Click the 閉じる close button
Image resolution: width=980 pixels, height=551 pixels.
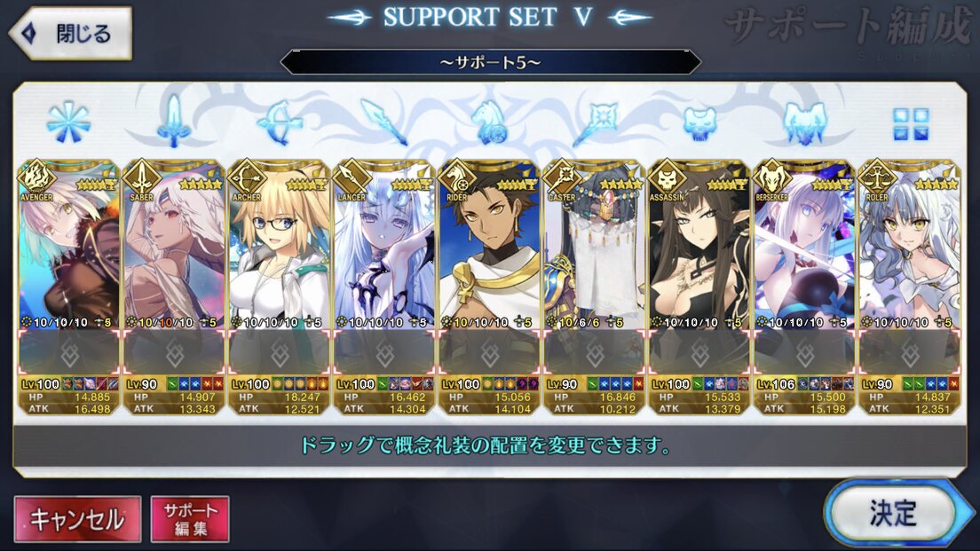[x=70, y=33]
